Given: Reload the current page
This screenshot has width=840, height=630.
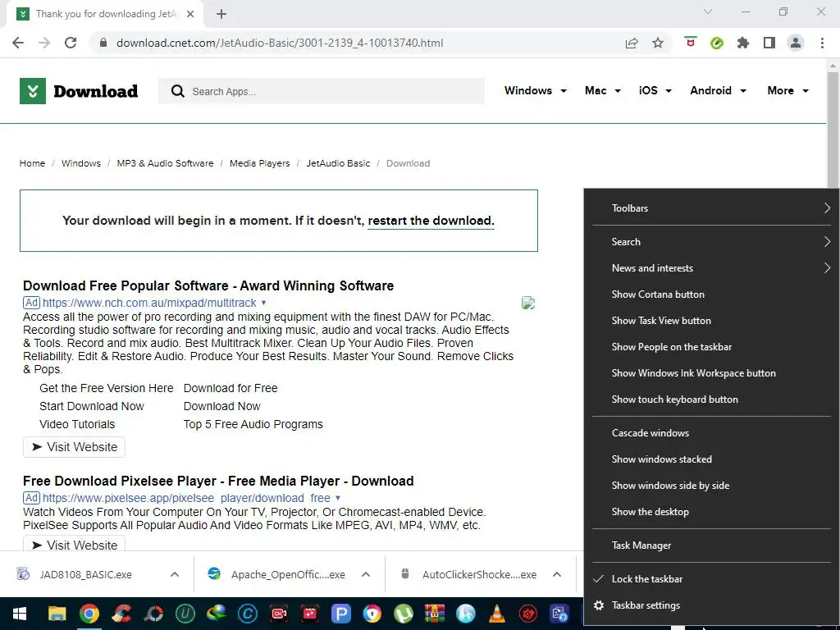Looking at the screenshot, I should click(x=71, y=43).
